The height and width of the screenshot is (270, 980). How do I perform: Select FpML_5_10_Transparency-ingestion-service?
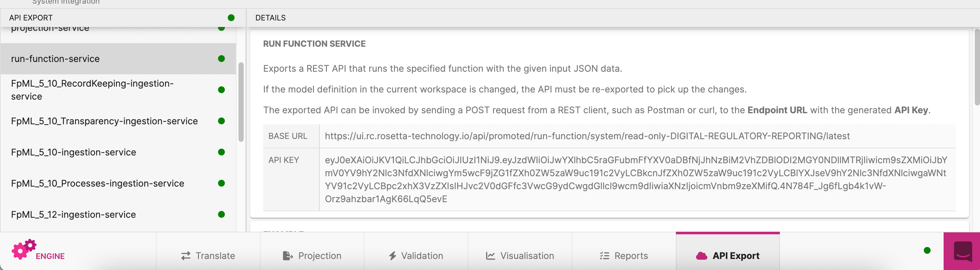(x=104, y=121)
